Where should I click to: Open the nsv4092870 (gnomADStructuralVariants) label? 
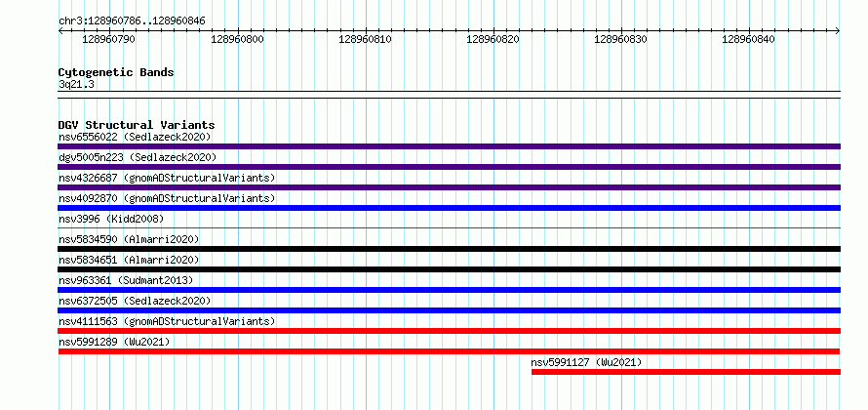(x=167, y=198)
